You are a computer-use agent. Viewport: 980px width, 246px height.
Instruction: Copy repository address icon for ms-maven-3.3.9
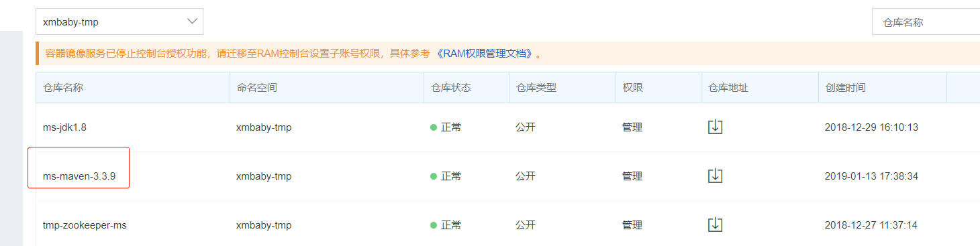pos(716,176)
